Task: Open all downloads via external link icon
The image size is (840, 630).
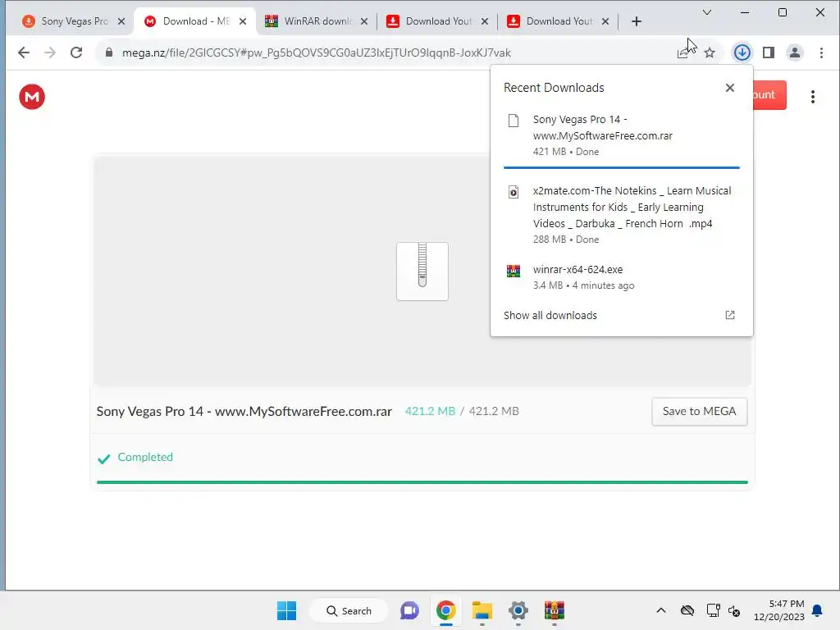Action: [x=729, y=315]
